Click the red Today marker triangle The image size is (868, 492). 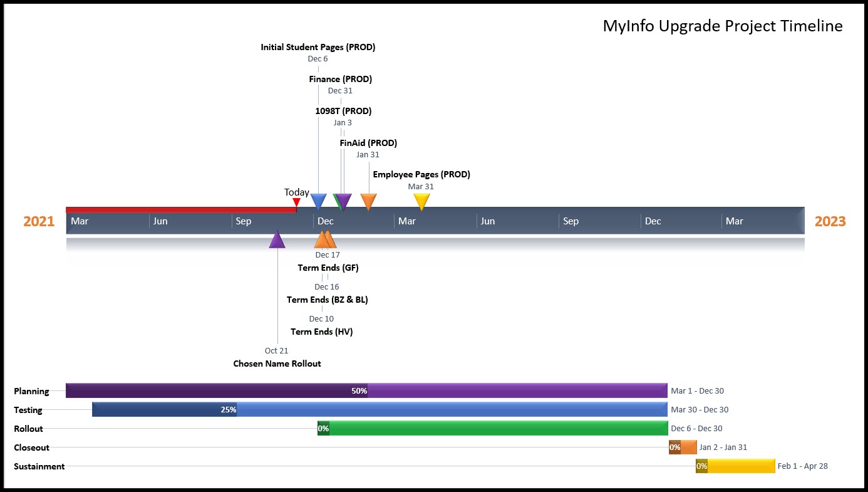point(297,202)
